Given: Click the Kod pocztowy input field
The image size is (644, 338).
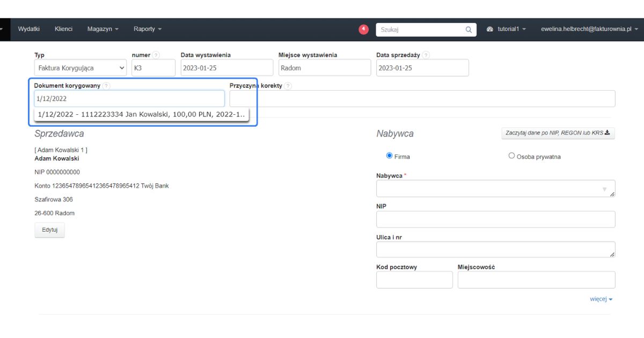Looking at the screenshot, I should (x=414, y=280).
